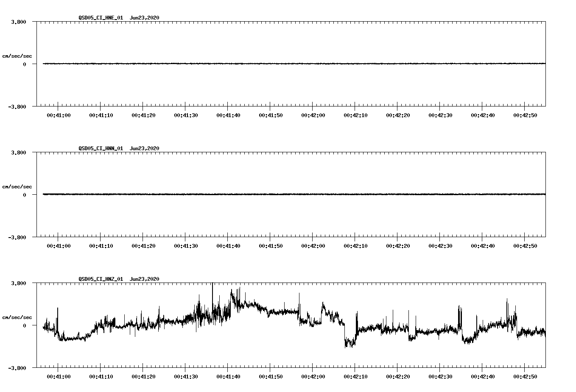Click 00:42:30 time label under HNZ plot

tap(440, 376)
